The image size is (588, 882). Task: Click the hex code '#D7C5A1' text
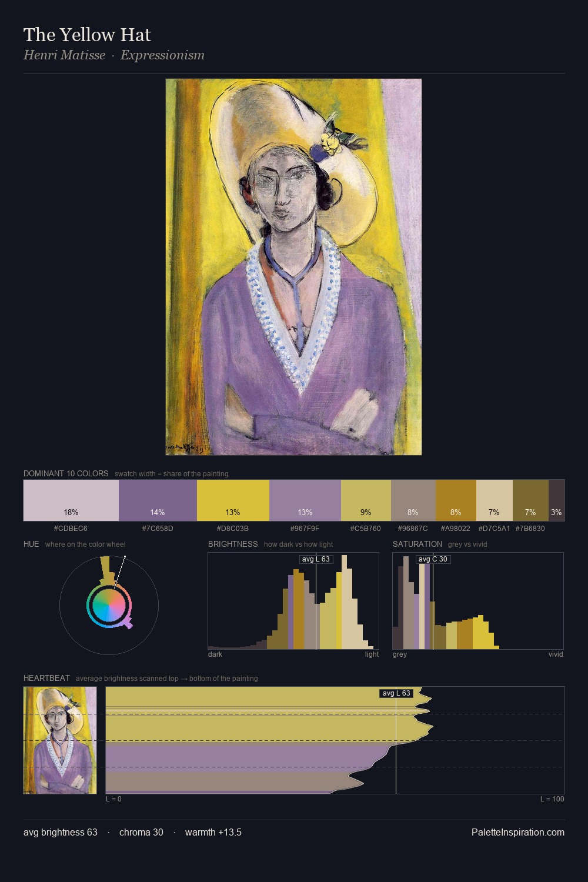pyautogui.click(x=494, y=529)
